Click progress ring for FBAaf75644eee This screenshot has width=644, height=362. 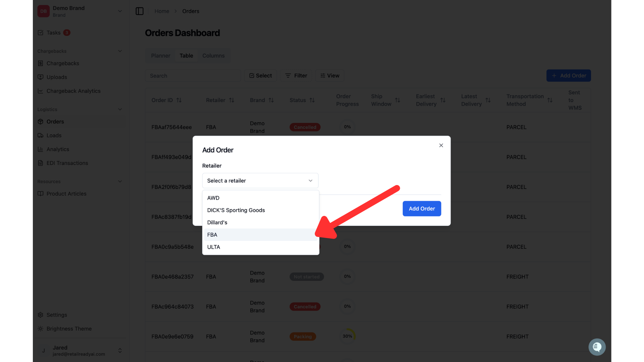click(347, 127)
